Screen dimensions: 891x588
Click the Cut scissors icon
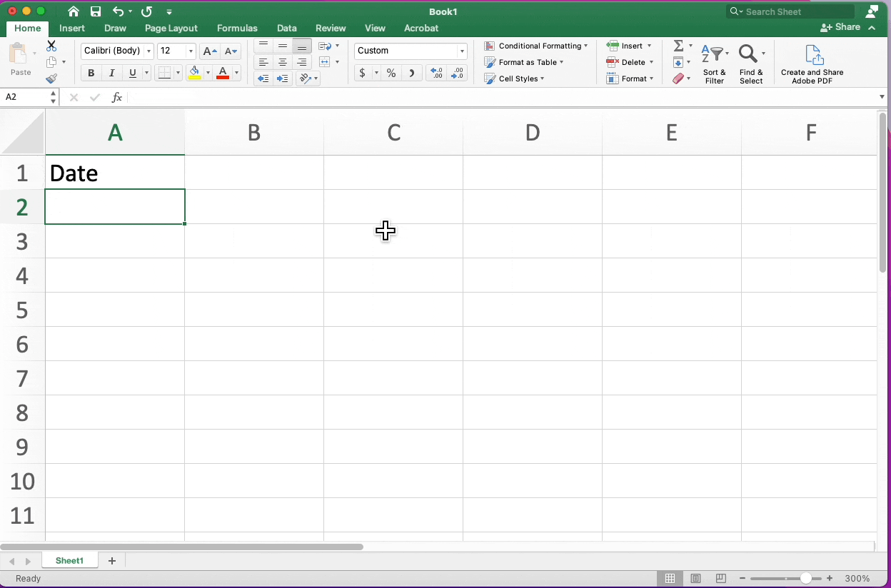click(51, 46)
